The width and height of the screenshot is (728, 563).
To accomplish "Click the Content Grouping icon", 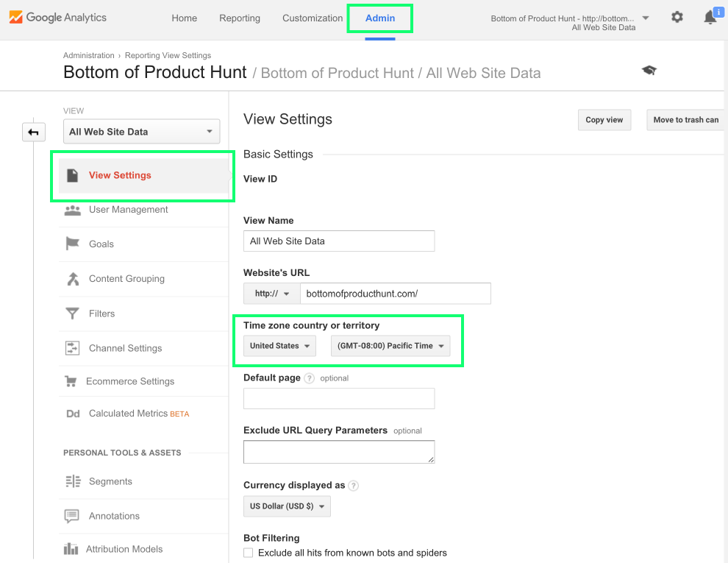I will pos(73,279).
